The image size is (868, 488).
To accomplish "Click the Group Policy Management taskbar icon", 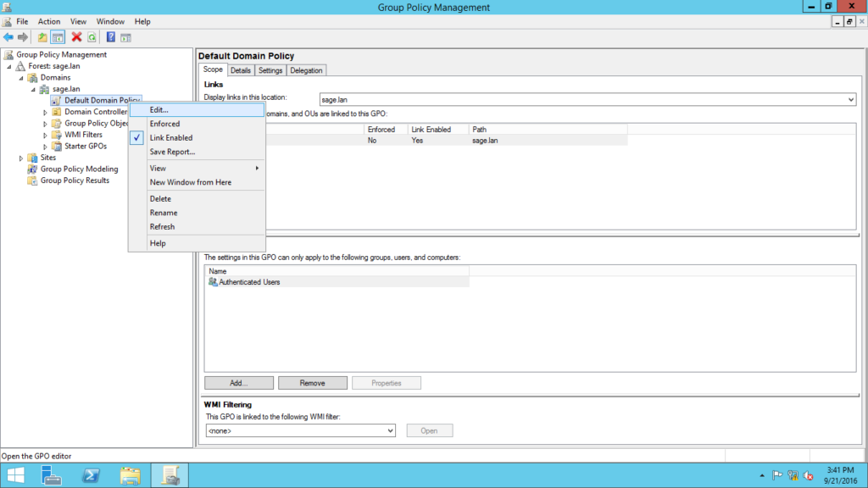I will (x=170, y=475).
